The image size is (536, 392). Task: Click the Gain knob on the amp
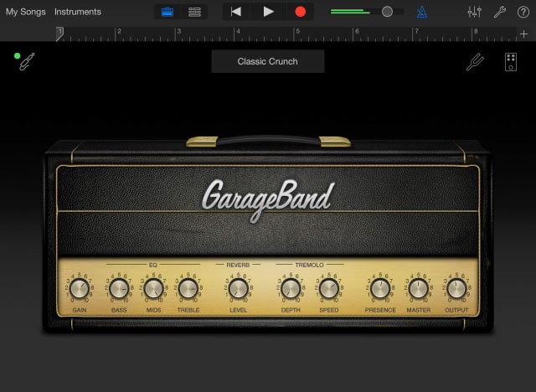click(79, 289)
